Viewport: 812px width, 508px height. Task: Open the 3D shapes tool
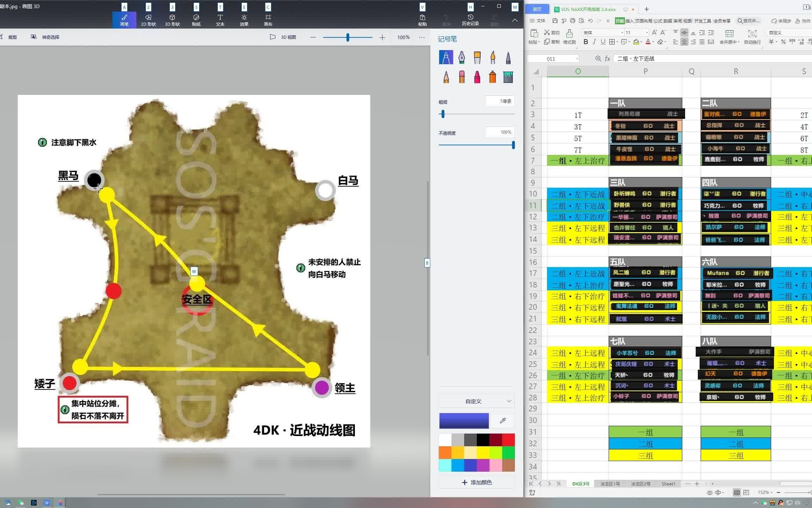[x=172, y=20]
